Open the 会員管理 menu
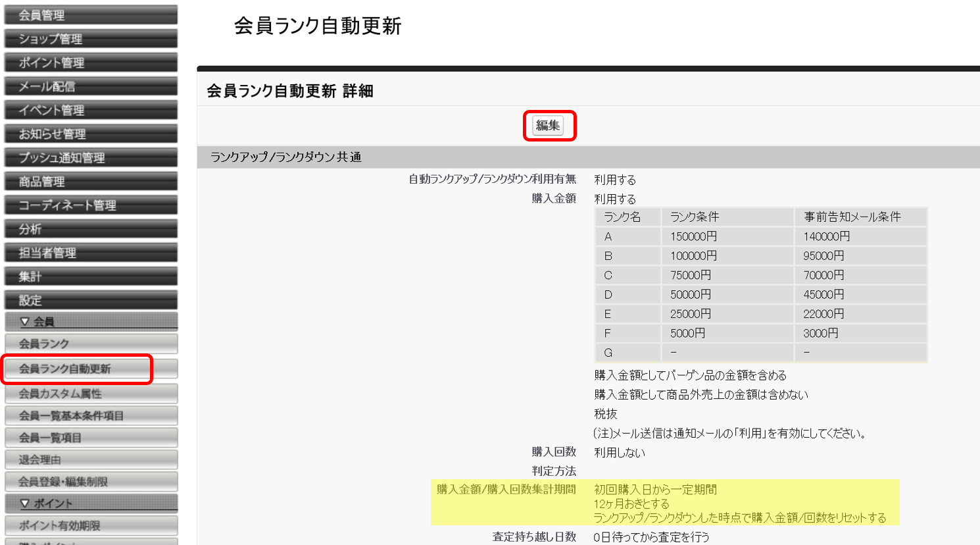This screenshot has width=980, height=545. (91, 14)
